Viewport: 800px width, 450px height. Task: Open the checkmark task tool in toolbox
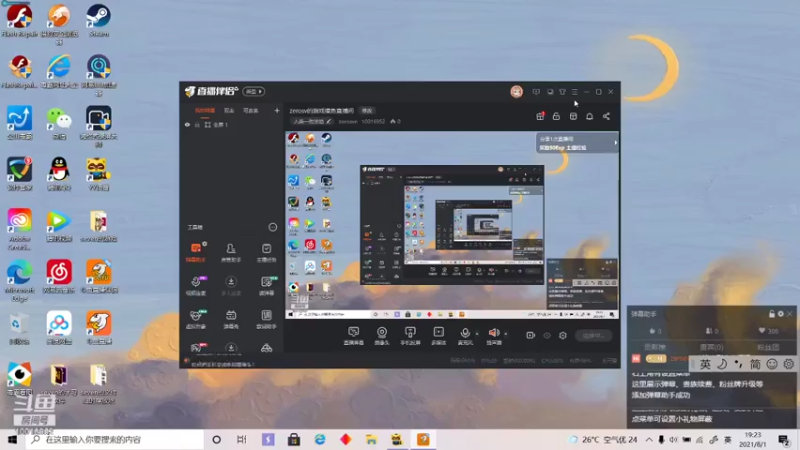tap(266, 252)
